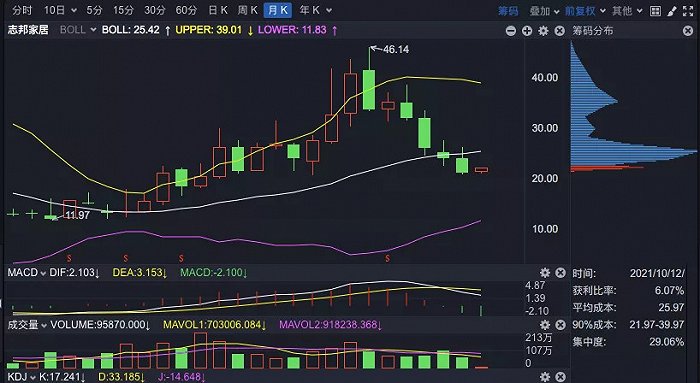Close the 筹码分布 panel

click(x=688, y=31)
